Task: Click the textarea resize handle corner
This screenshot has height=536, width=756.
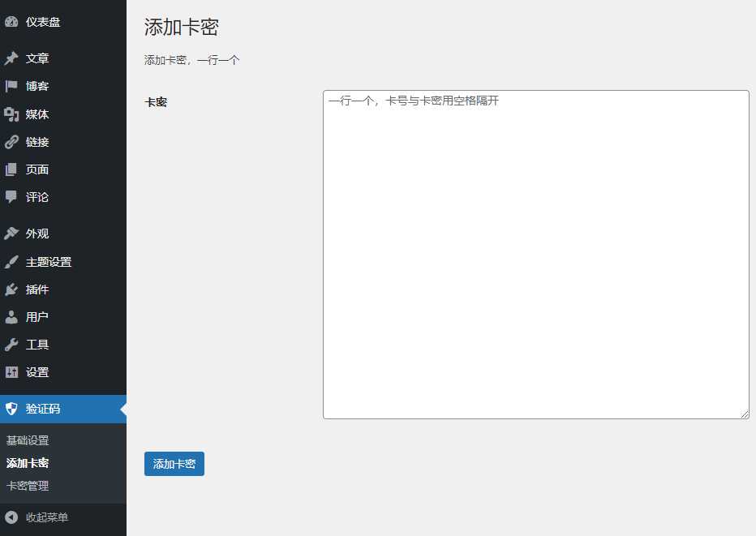Action: coord(745,414)
